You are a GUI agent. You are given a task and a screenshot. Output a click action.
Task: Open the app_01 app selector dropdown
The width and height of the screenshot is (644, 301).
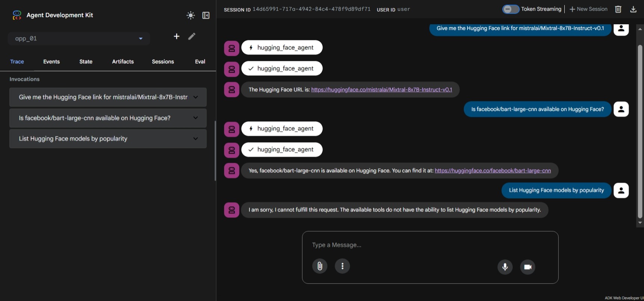click(79, 38)
